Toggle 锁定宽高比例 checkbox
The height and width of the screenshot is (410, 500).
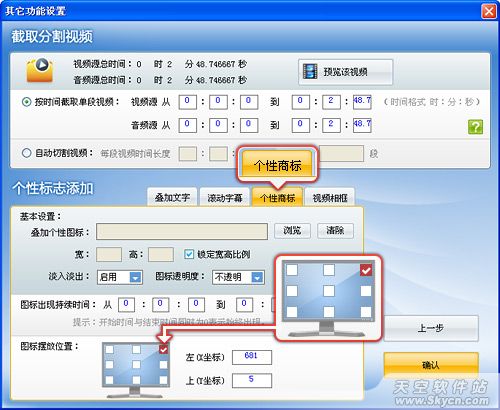coord(189,254)
